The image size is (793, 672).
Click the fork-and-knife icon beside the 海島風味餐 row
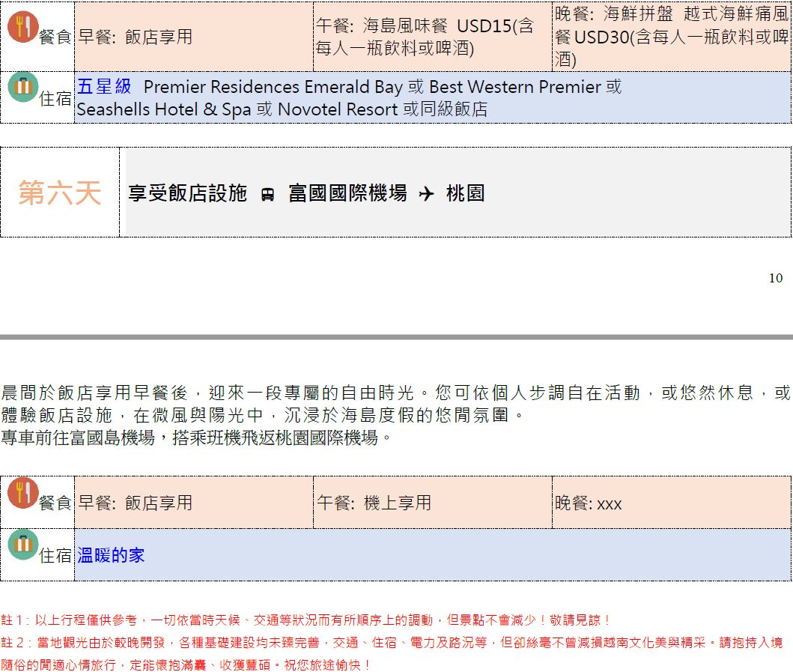[22, 27]
